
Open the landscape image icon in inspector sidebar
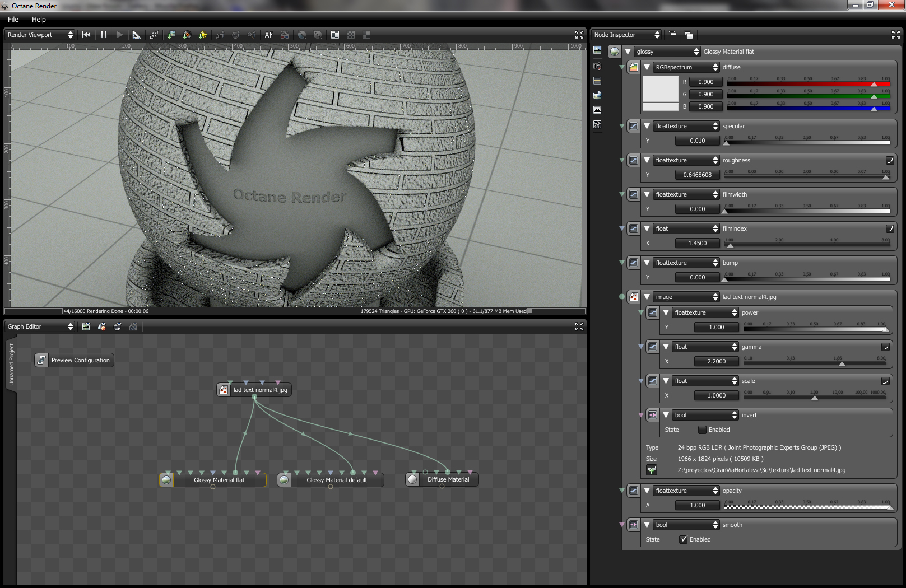point(597,50)
